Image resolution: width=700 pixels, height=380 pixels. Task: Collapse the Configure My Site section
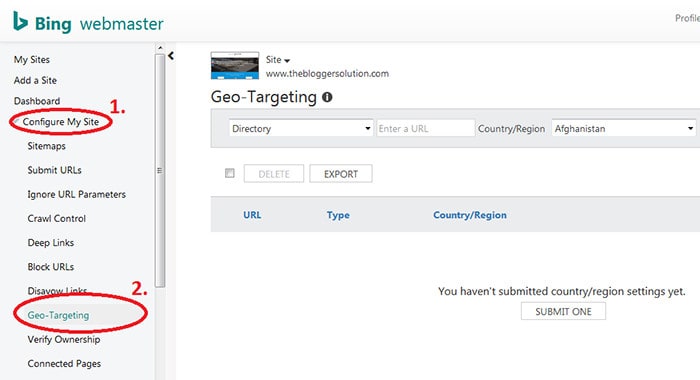tap(60, 121)
